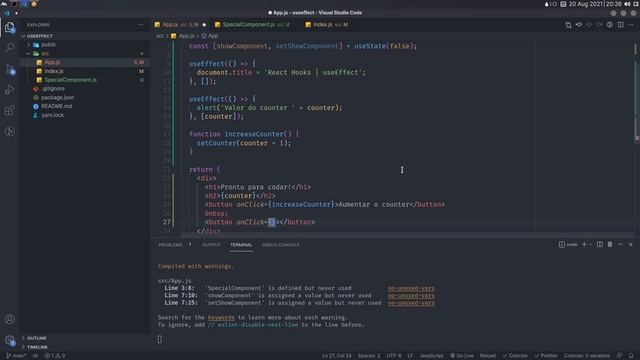Open package.json in the explorer

(85, 98)
